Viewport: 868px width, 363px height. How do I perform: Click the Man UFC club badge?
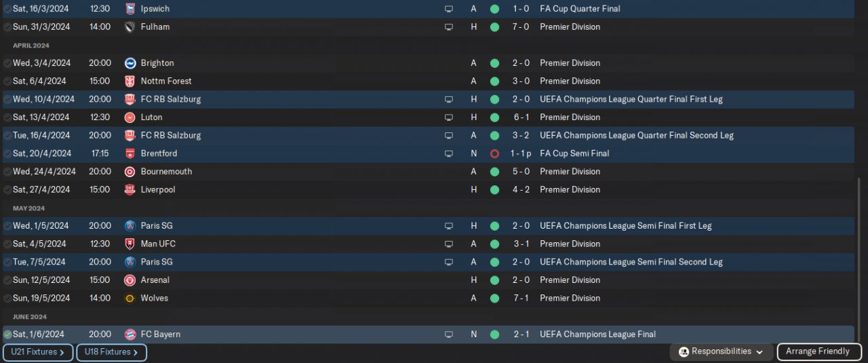tap(130, 244)
